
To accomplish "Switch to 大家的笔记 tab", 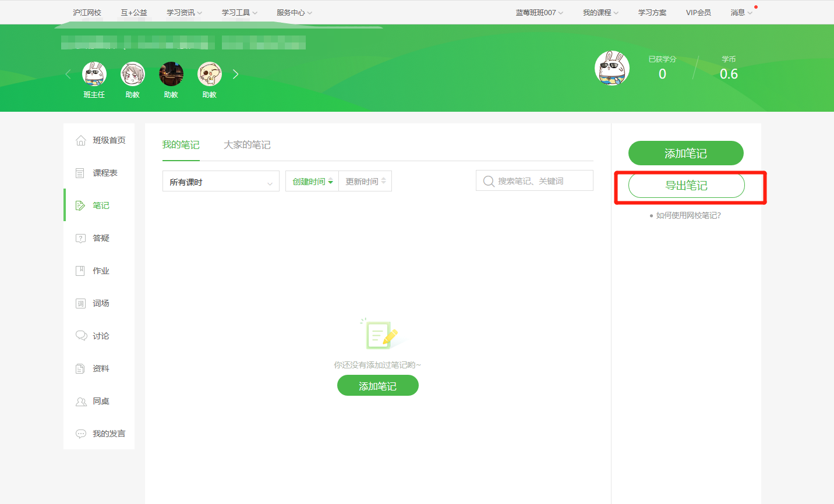I will click(247, 145).
